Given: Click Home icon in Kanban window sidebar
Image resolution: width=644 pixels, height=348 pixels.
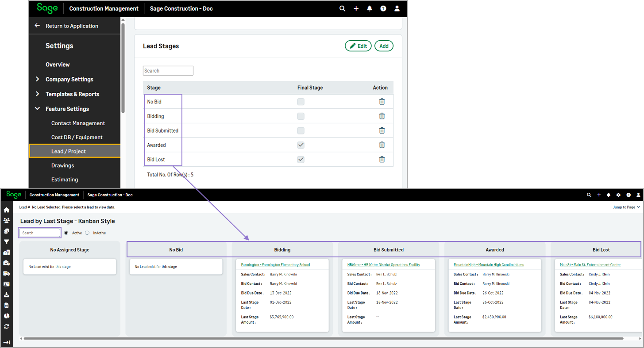Looking at the screenshot, I should click(x=7, y=210).
